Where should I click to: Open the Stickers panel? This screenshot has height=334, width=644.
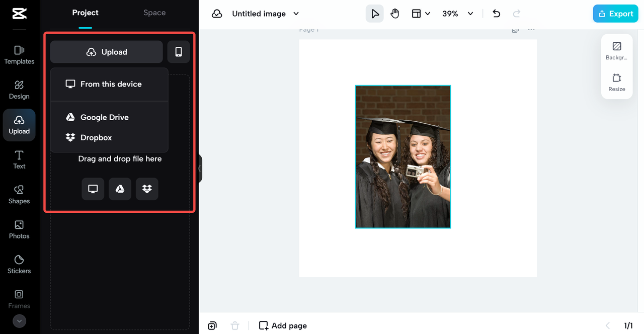click(x=19, y=264)
